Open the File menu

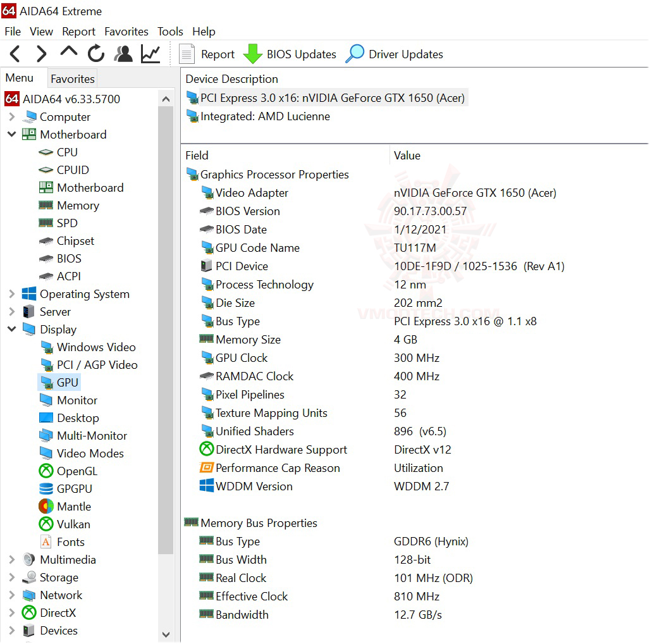13,32
